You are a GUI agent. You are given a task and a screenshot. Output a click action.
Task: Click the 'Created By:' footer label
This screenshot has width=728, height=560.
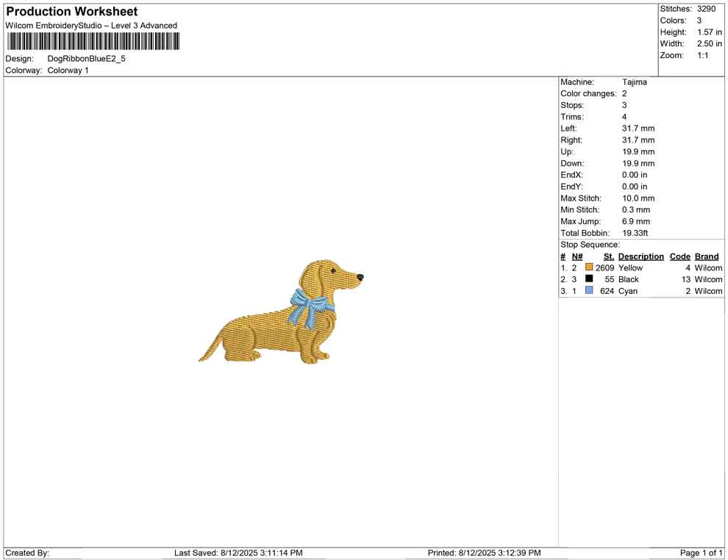(27, 553)
